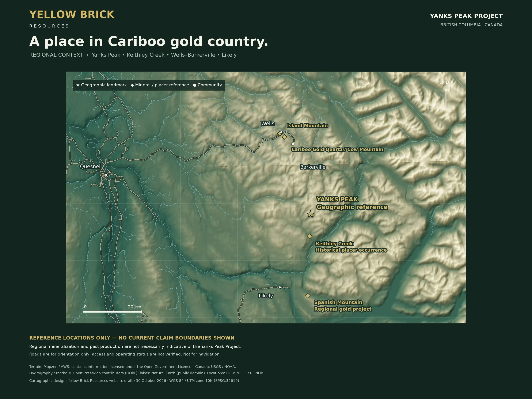Click the 'Keithley Creek' map label
The height and width of the screenshot is (399, 532).
click(335, 244)
